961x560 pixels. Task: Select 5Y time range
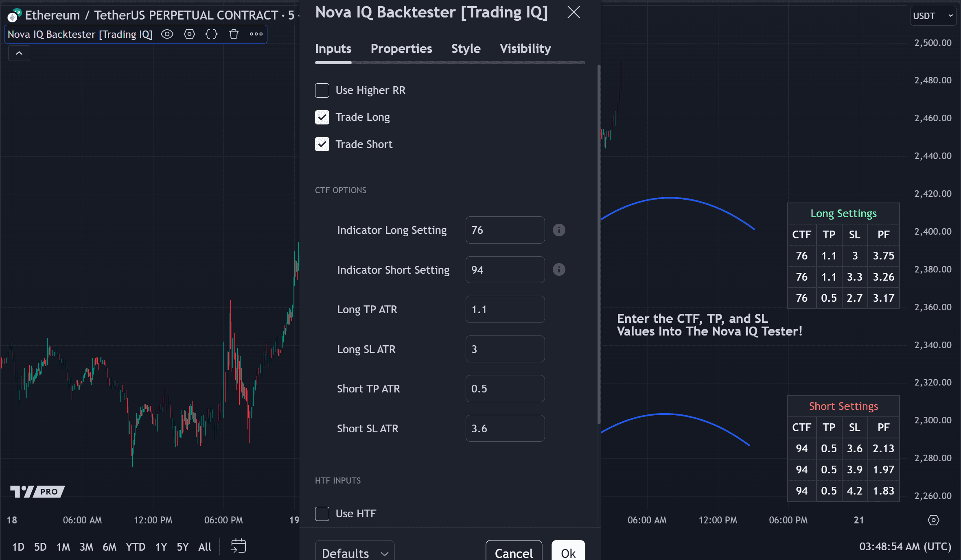click(x=183, y=547)
